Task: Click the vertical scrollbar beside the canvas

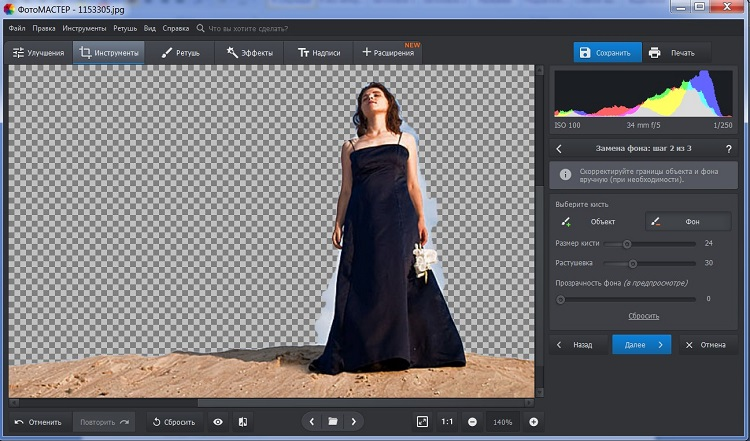Action: tap(540, 232)
